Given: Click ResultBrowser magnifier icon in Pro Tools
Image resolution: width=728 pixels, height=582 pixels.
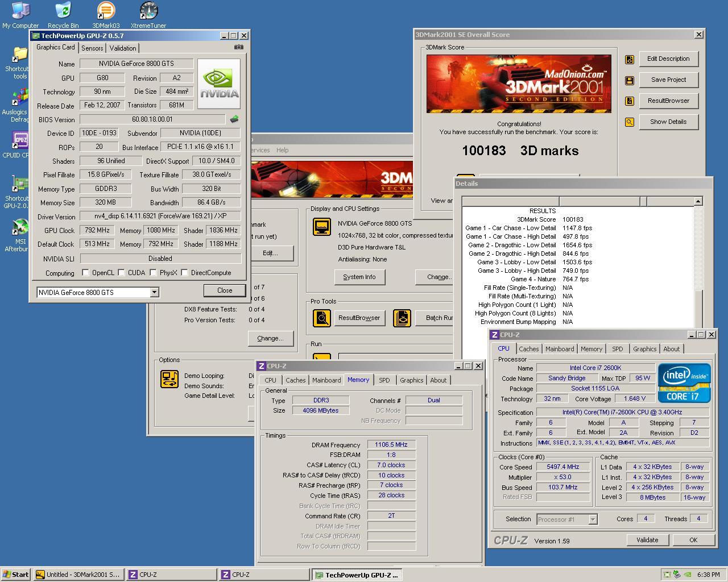Looking at the screenshot, I should click(322, 318).
